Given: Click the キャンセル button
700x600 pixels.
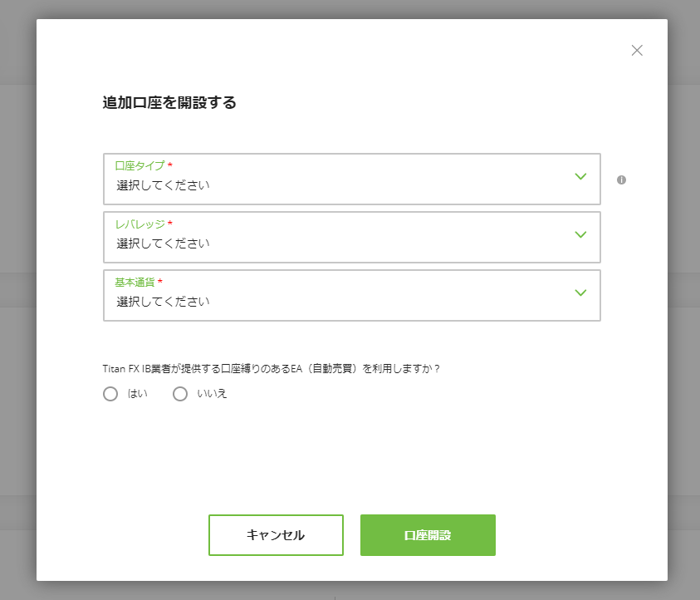Looking at the screenshot, I should click(x=276, y=535).
